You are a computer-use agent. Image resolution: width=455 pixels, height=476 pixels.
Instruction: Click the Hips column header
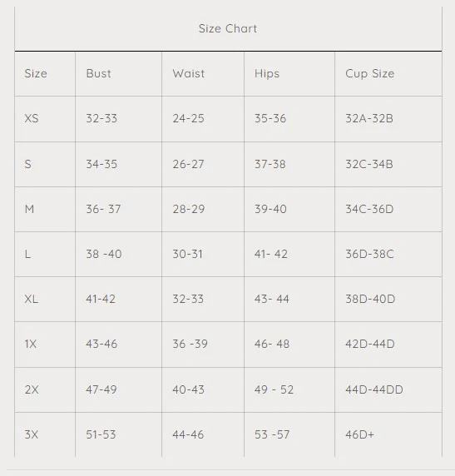267,74
